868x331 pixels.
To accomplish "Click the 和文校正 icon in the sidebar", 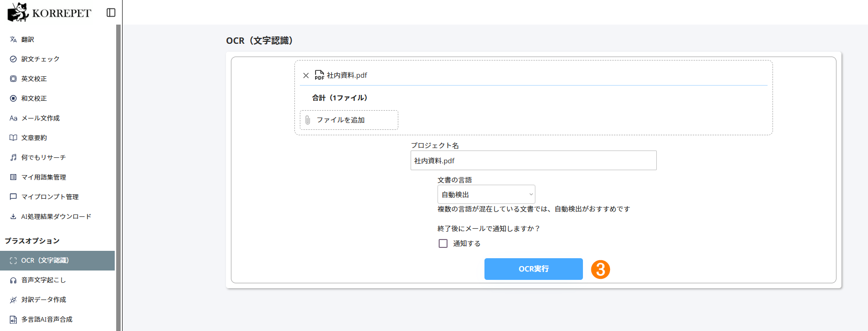I will click(13, 98).
